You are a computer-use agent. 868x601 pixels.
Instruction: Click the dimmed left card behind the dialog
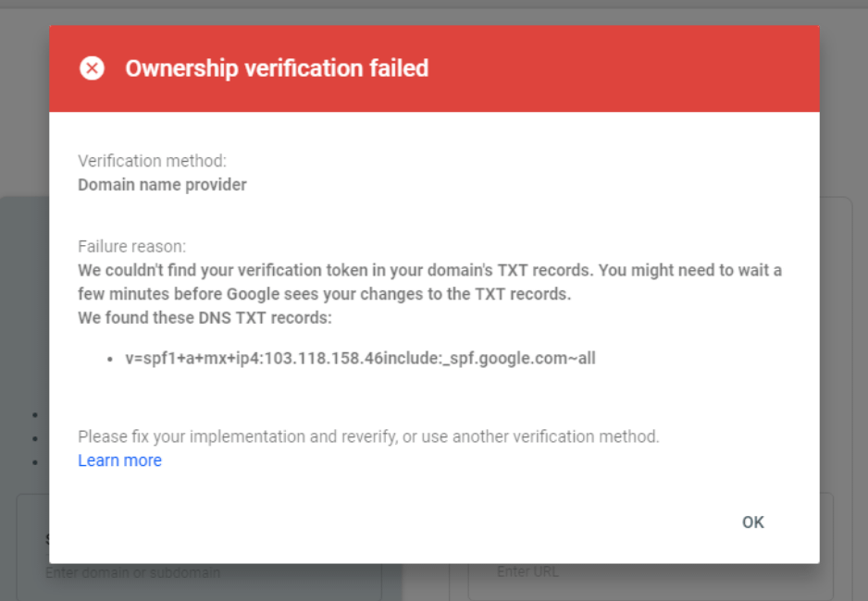[23, 305]
